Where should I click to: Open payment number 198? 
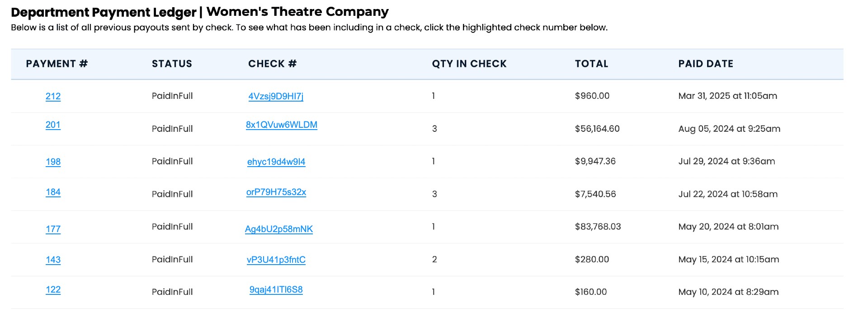53,162
